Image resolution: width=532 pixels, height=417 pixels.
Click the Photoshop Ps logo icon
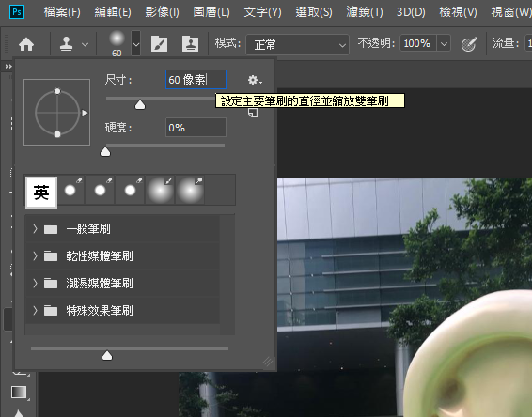17,12
